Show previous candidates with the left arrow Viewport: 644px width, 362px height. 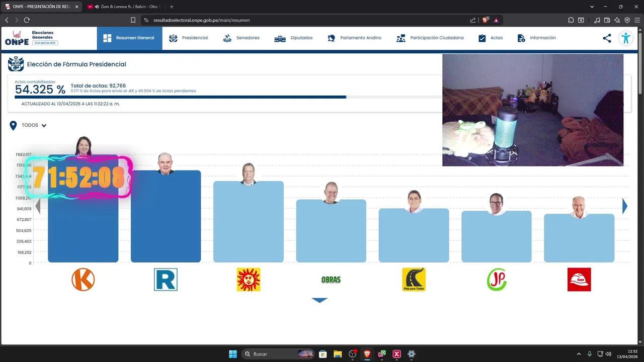click(37, 206)
